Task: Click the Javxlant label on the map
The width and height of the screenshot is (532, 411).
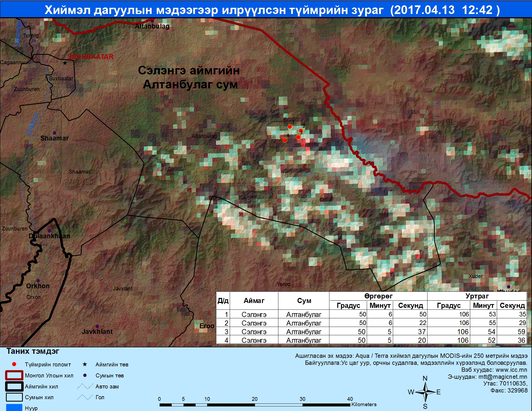Action: (x=123, y=289)
